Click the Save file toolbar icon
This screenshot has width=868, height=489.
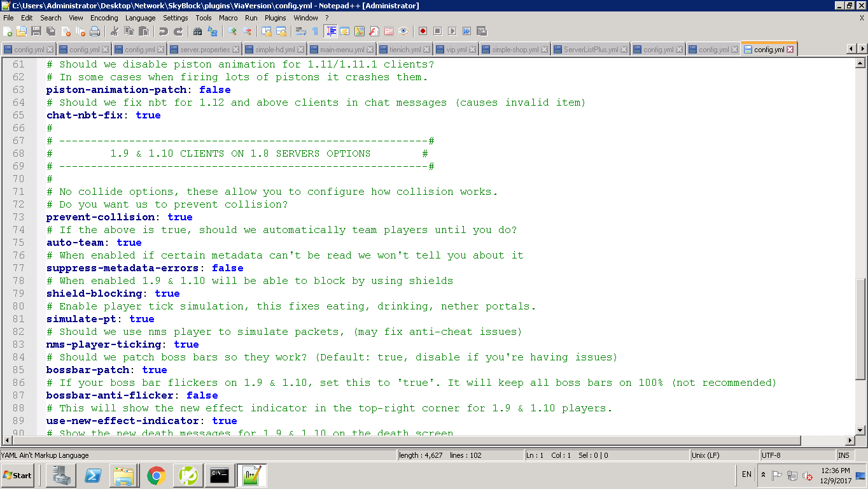pos(36,31)
